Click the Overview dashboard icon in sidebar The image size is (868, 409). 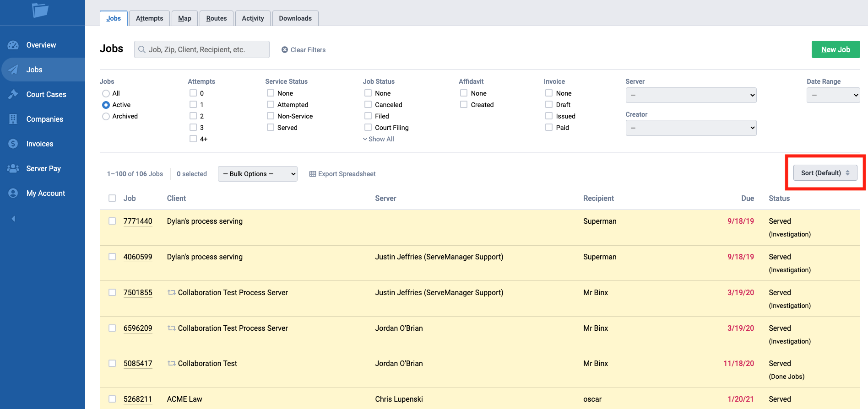tap(13, 45)
